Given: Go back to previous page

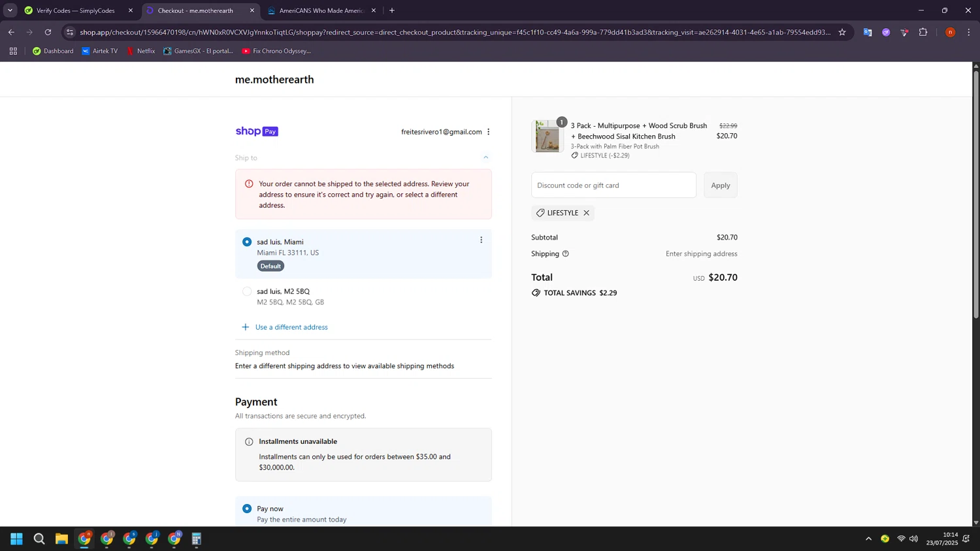Looking at the screenshot, I should tap(11, 32).
